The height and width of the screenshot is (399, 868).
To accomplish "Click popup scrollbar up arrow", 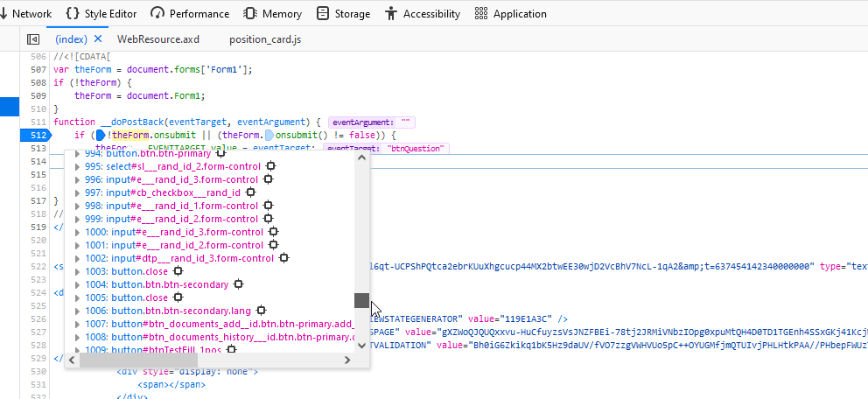I will click(x=361, y=157).
